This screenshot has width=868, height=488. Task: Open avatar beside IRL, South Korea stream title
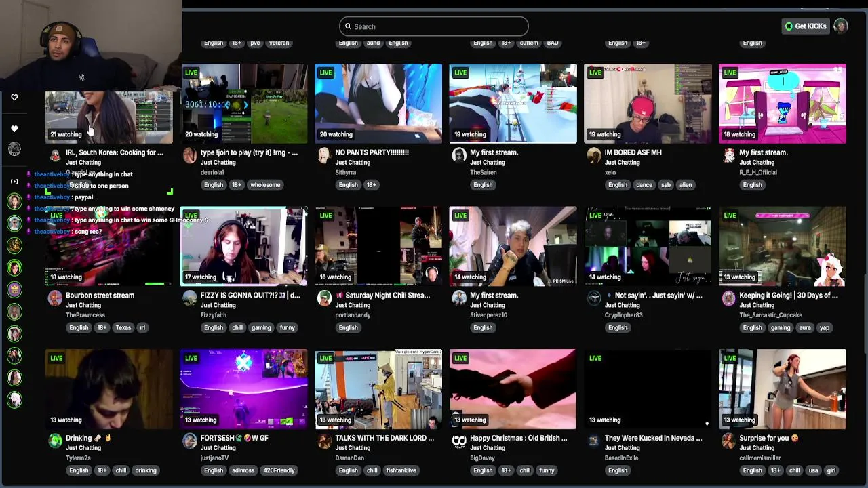pos(55,156)
